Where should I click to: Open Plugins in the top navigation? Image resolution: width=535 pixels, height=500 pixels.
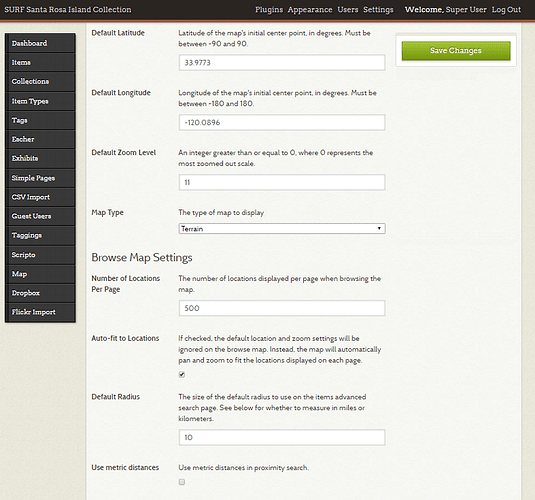[269, 10]
